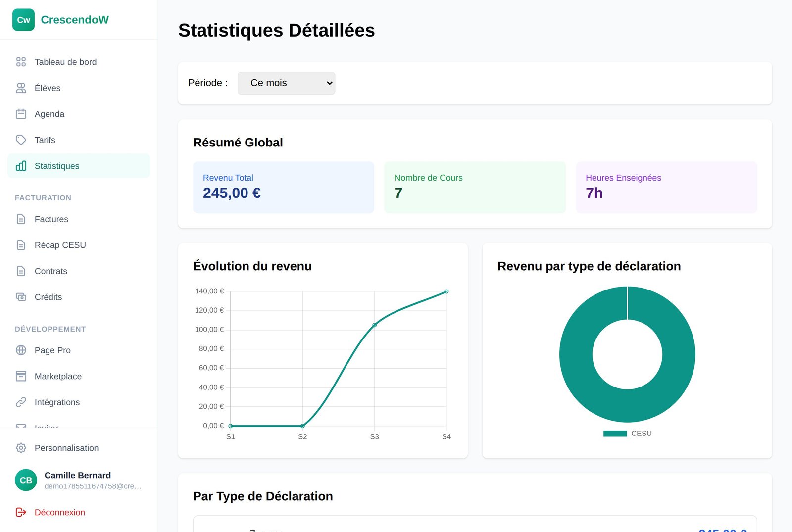Image resolution: width=792 pixels, height=532 pixels.
Task: Click the Tableau de bord grid icon
Action: (x=21, y=62)
